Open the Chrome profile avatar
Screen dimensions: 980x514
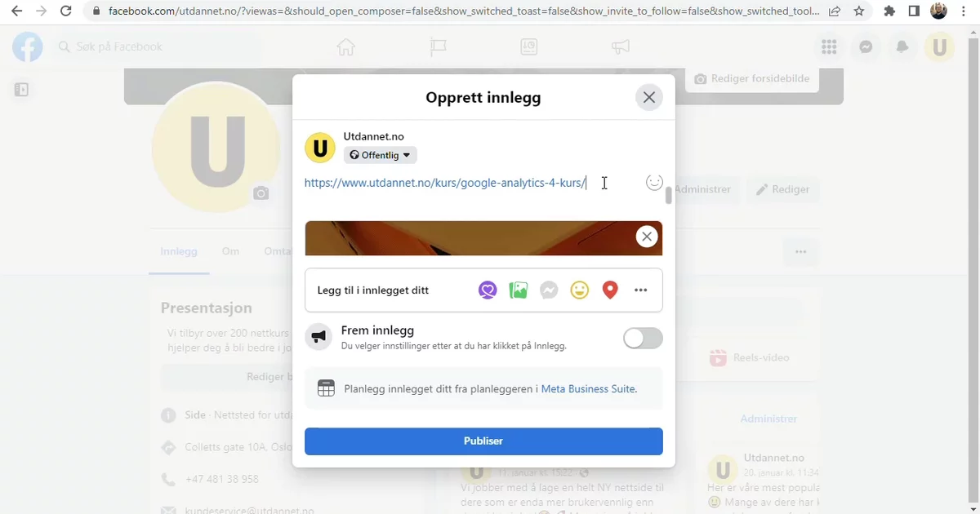pos(939,11)
